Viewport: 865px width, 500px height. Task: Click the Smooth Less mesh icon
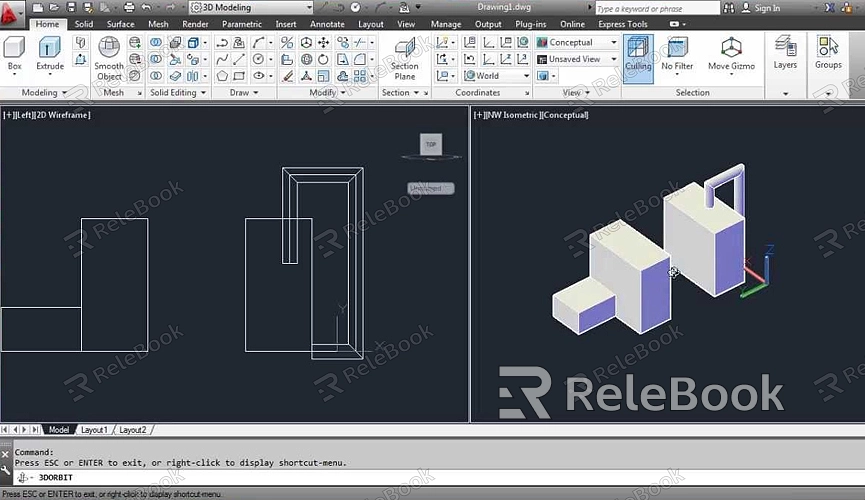(x=135, y=59)
